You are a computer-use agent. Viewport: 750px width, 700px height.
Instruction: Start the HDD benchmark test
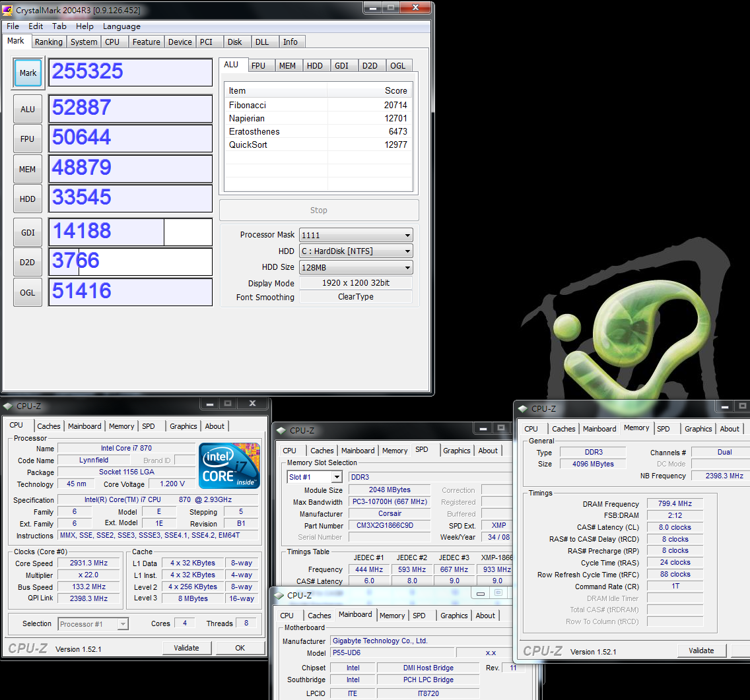point(28,199)
